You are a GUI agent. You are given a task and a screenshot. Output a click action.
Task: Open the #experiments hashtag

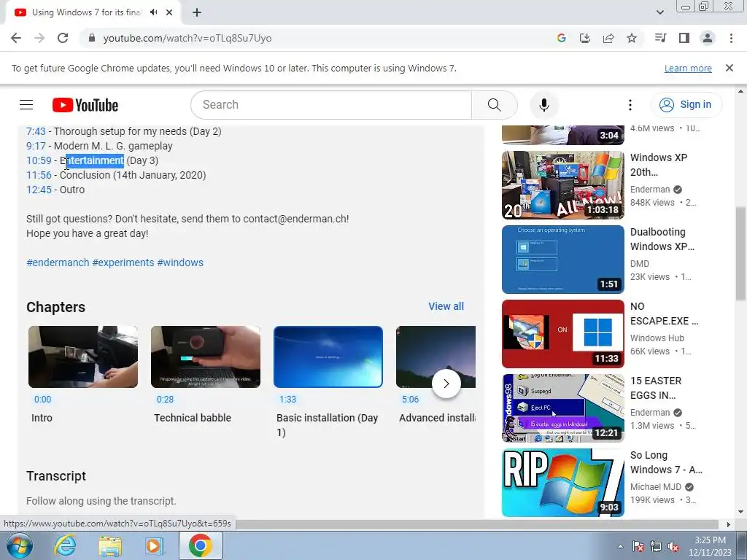123,262
